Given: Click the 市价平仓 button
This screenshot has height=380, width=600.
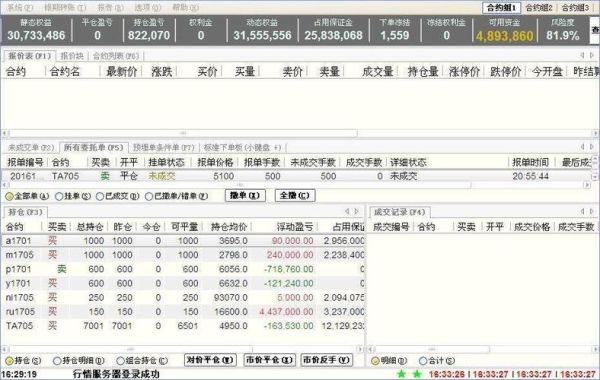Looking at the screenshot, I should pos(269,360).
